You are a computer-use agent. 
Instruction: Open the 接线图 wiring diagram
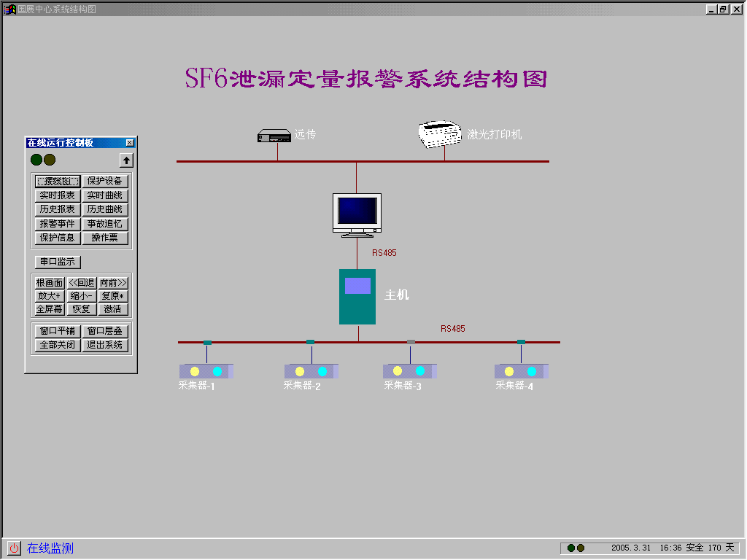[58, 182]
